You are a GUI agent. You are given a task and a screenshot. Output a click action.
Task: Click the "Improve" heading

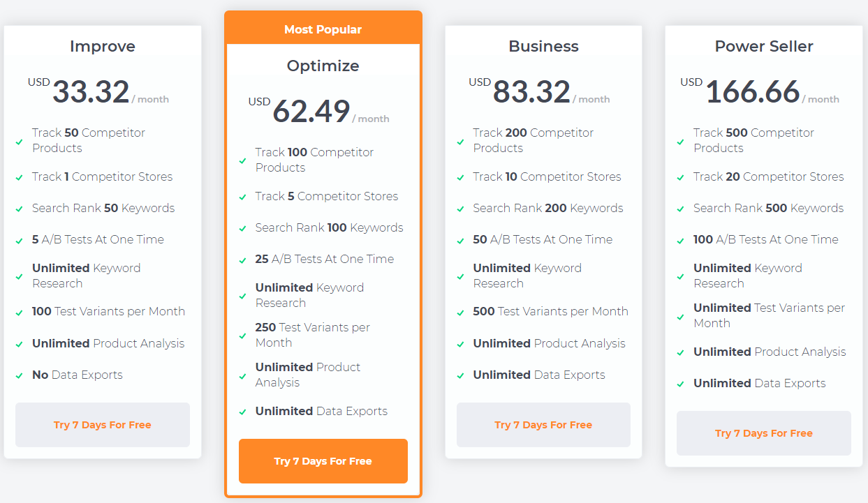[102, 47]
